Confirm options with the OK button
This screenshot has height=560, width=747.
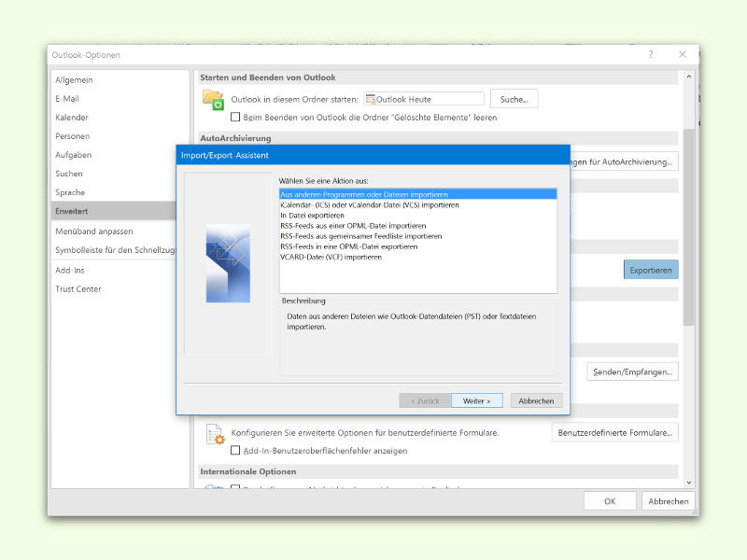[610, 501]
